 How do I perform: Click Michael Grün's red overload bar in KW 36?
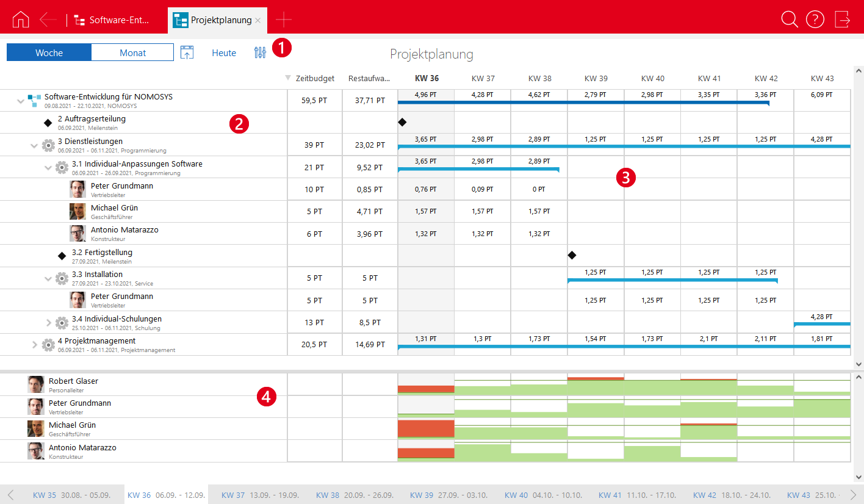pos(426,428)
